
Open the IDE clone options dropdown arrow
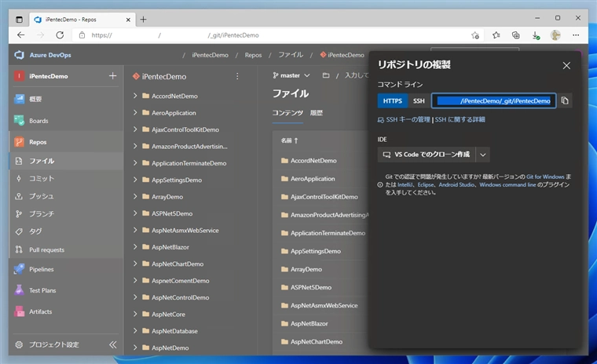coord(483,155)
